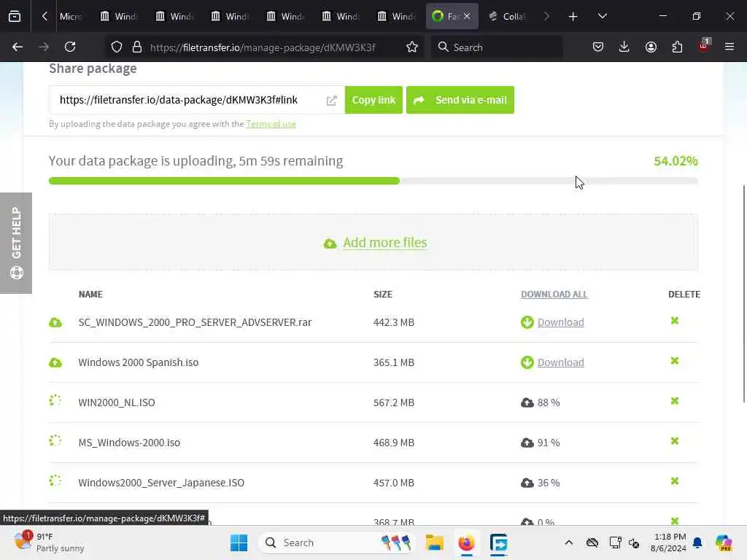The height and width of the screenshot is (560, 747).
Task: Open the browser Downloads panel
Action: 624,47
